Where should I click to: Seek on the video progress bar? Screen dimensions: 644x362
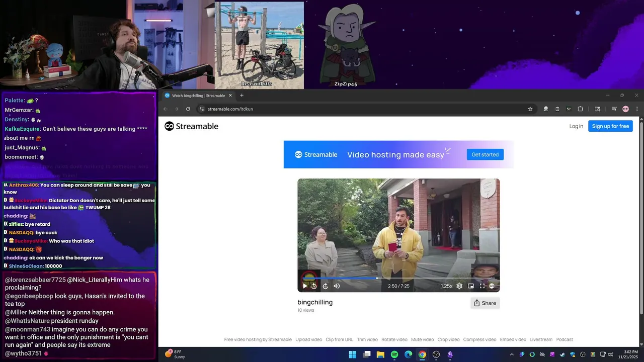click(398, 278)
